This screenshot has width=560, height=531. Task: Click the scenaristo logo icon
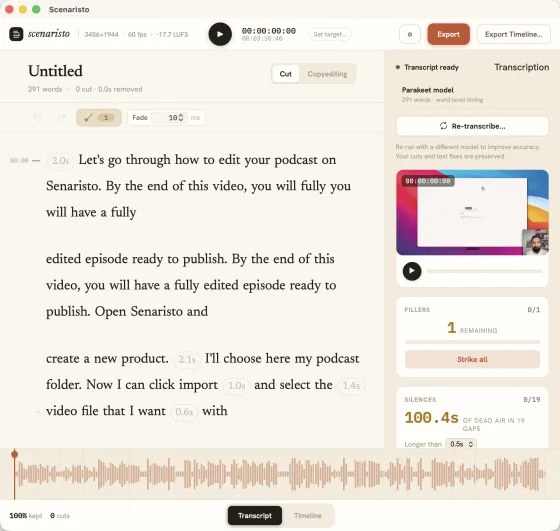tap(16, 34)
